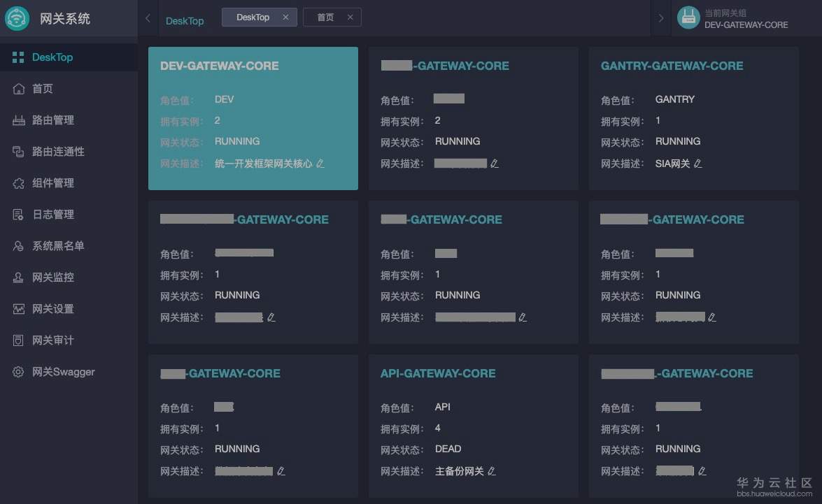This screenshot has height=504, width=822.
Task: Select the 网关Swagger menu label
Action: point(64,372)
